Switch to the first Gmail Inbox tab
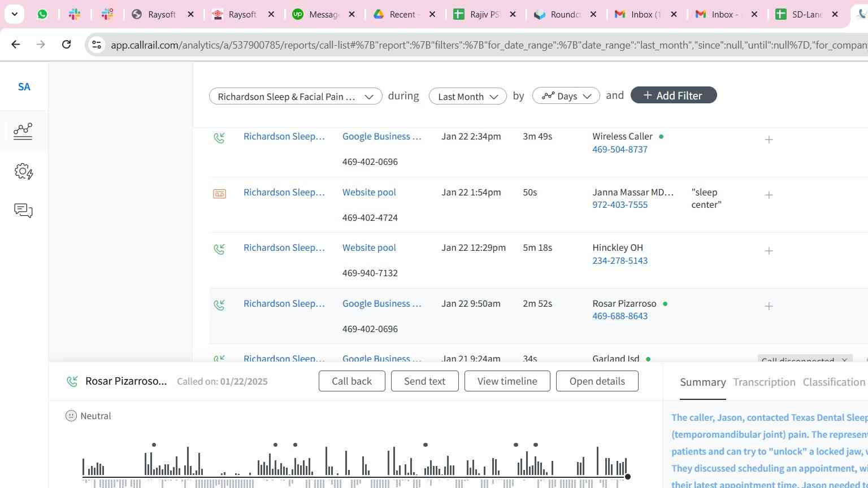The image size is (868, 488). [x=646, y=14]
